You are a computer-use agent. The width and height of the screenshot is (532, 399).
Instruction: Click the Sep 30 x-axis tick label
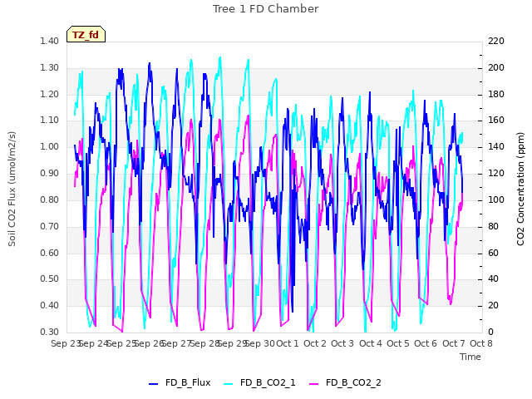(x=259, y=343)
